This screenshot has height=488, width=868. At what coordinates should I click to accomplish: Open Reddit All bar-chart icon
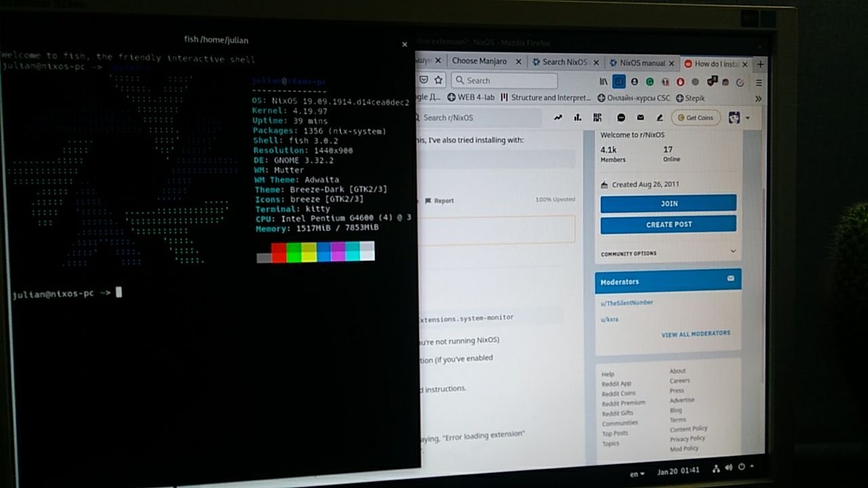(578, 117)
